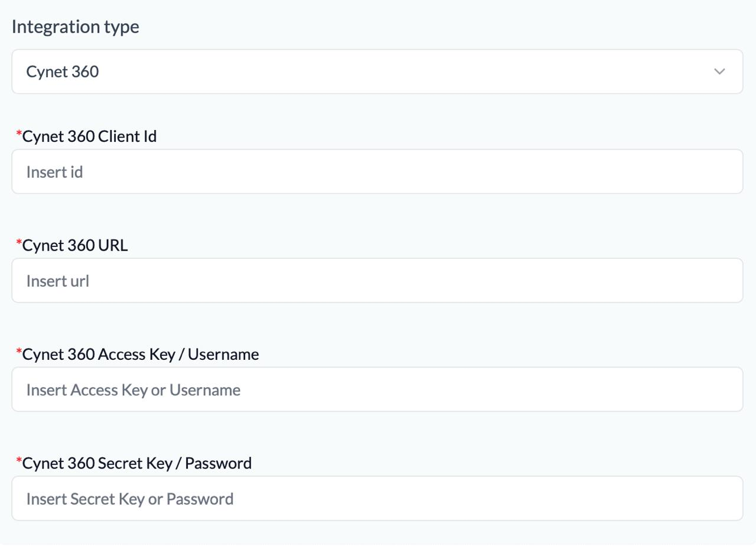756x546 pixels.
Task: Click the red asterisk beside Client Id
Action: point(19,135)
